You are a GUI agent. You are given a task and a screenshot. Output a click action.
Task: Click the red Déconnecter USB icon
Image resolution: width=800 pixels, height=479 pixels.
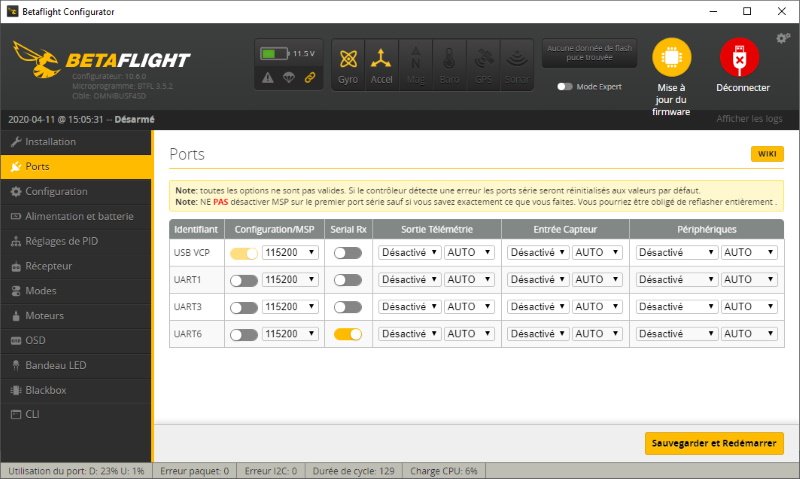[x=739, y=59]
